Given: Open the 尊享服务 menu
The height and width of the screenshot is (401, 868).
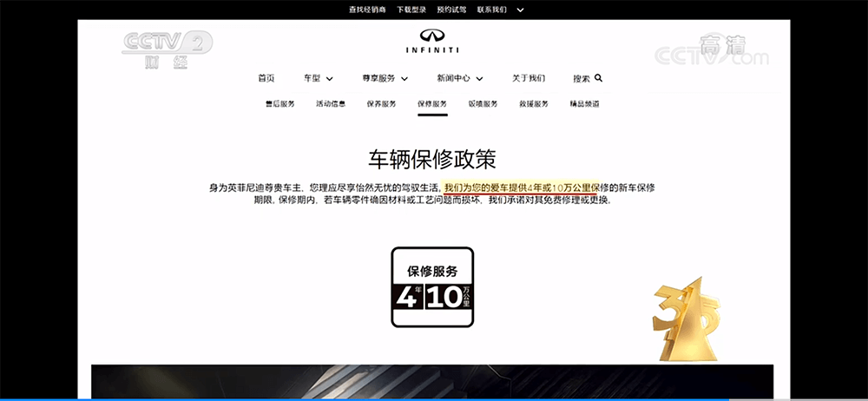Looking at the screenshot, I should click(x=378, y=78).
